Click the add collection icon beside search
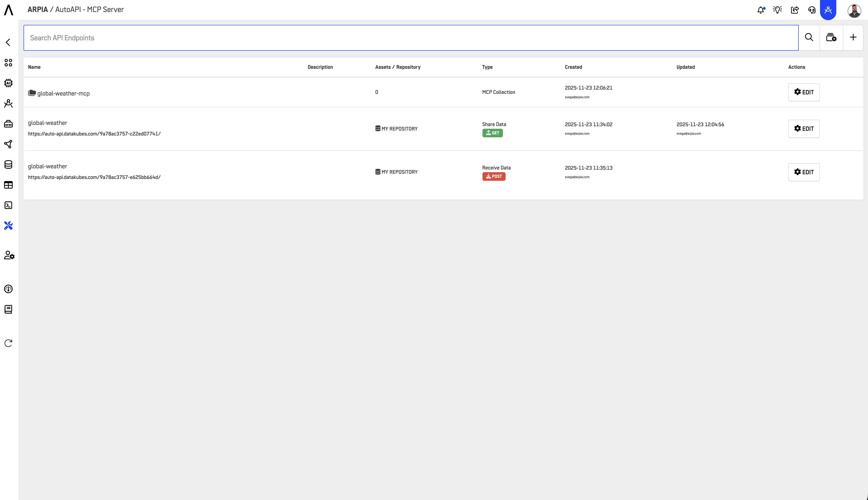This screenshot has width=868, height=500. pos(831,37)
